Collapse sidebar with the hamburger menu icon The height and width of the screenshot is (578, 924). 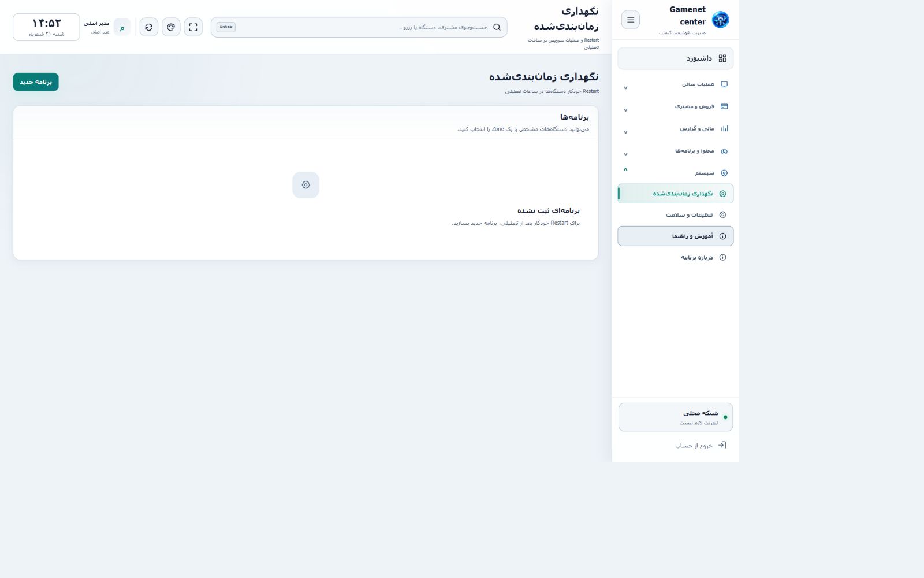click(x=631, y=20)
